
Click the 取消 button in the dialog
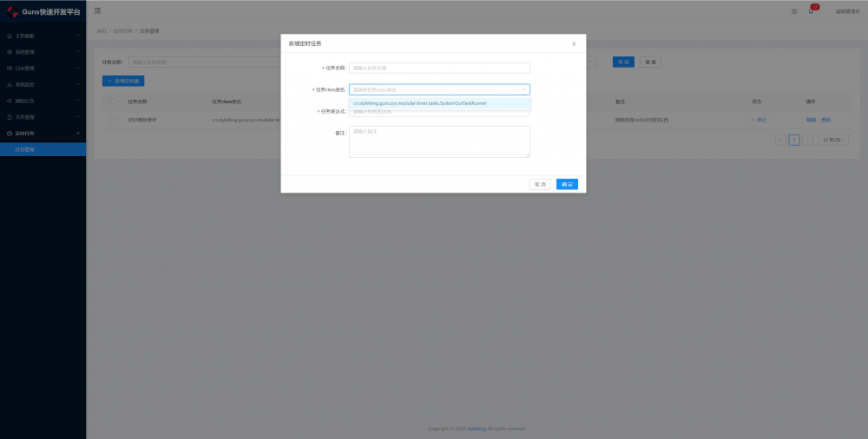[540, 184]
